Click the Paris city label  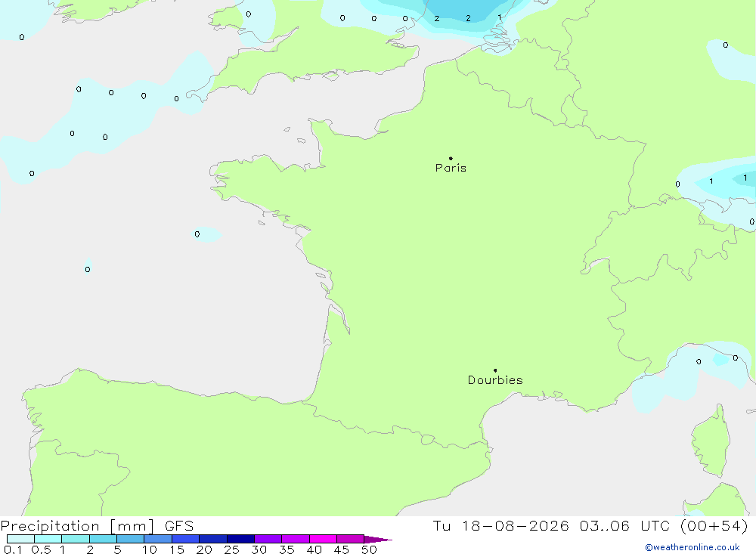(x=451, y=168)
